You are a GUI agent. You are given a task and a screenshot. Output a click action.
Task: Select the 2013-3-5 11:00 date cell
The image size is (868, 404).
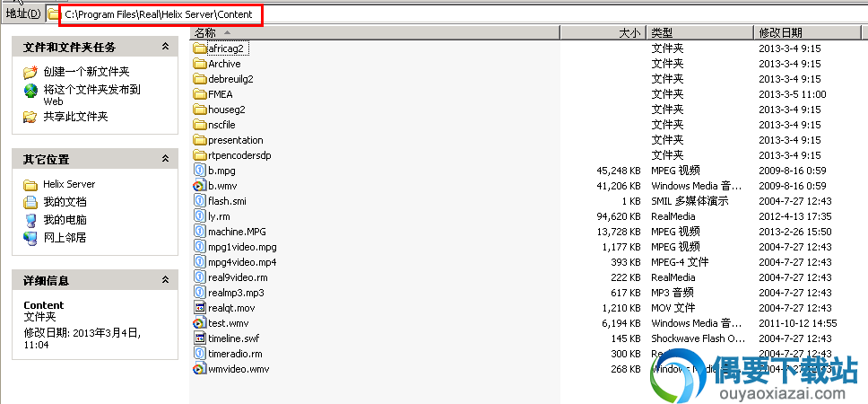[792, 94]
